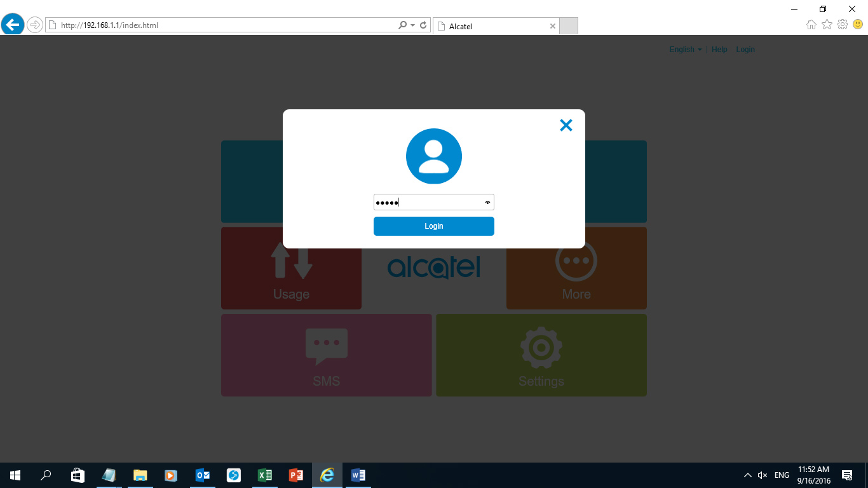Open the Usage tile
This screenshot has width=868, height=488.
(x=291, y=268)
